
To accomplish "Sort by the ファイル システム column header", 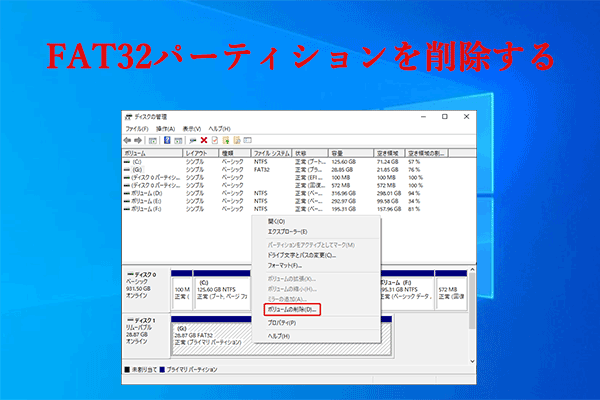I will point(271,153).
